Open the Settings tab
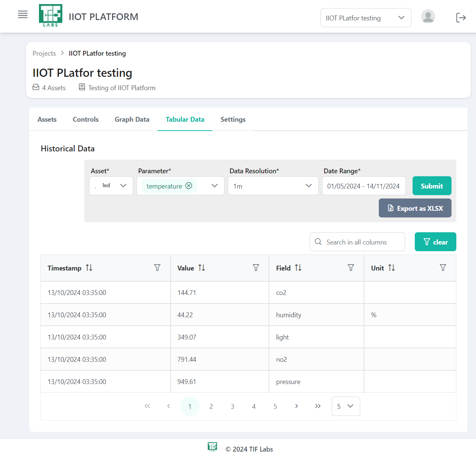 (233, 119)
